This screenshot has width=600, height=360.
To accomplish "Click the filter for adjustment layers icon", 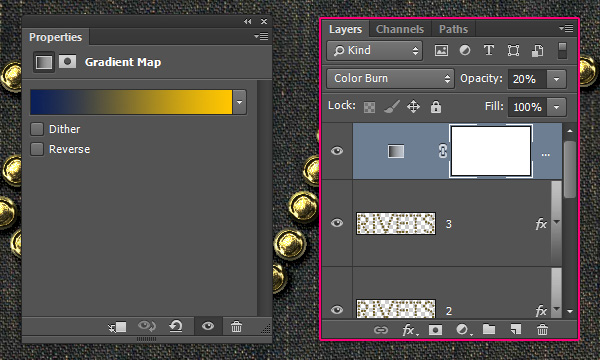I will (465, 50).
